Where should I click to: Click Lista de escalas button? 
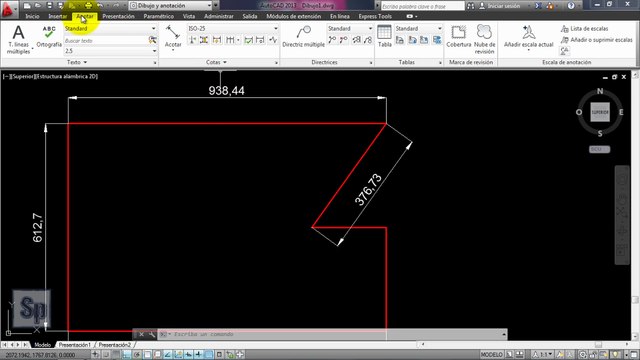click(584, 29)
